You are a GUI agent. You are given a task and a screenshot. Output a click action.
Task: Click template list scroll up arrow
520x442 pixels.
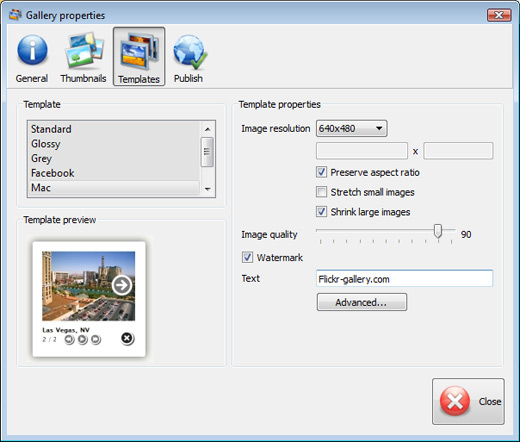pyautogui.click(x=207, y=129)
